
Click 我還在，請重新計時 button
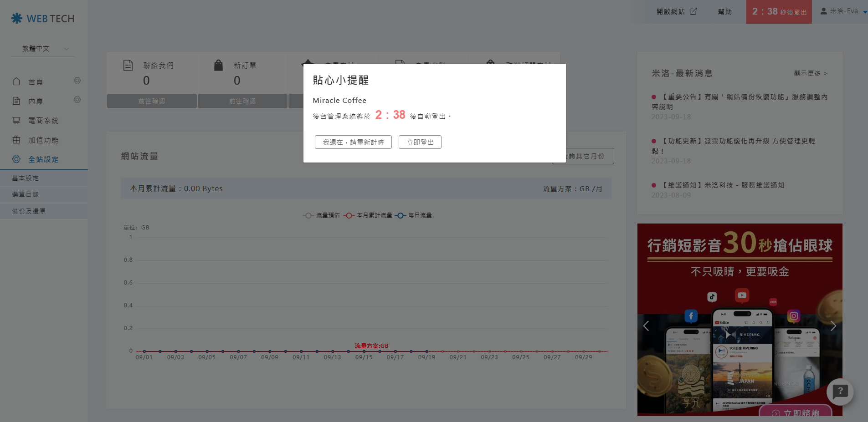353,142
